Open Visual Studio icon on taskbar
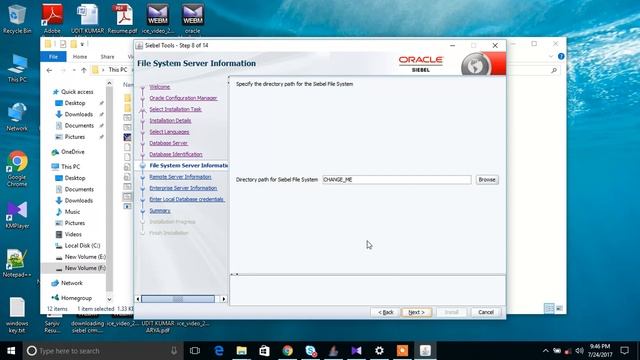Viewport: 640px width, 360px height. tap(356, 351)
